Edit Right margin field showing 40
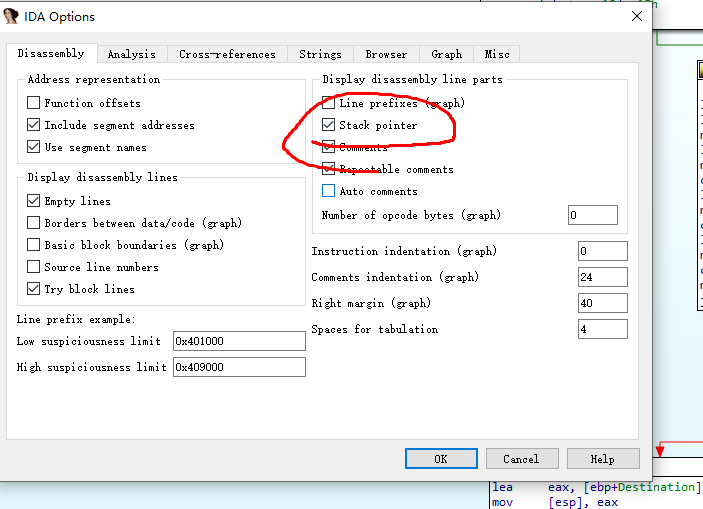Image resolution: width=703 pixels, height=509 pixels. 603,303
